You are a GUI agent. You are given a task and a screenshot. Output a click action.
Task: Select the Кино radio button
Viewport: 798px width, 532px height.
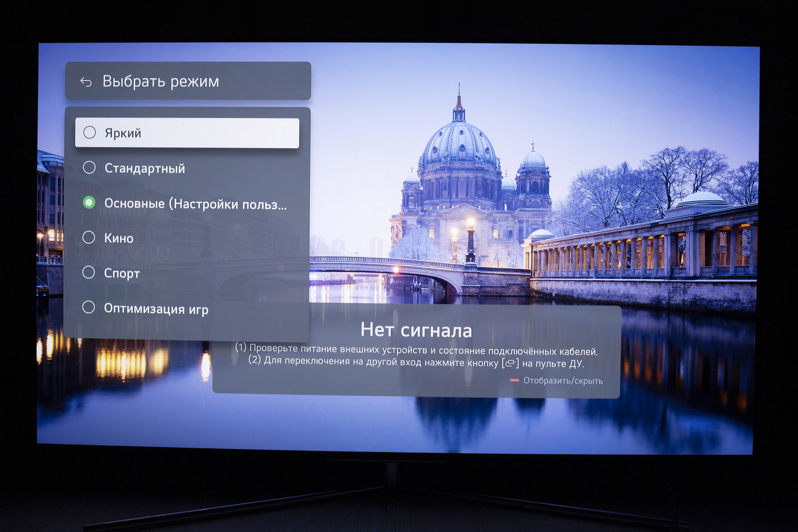(89, 238)
